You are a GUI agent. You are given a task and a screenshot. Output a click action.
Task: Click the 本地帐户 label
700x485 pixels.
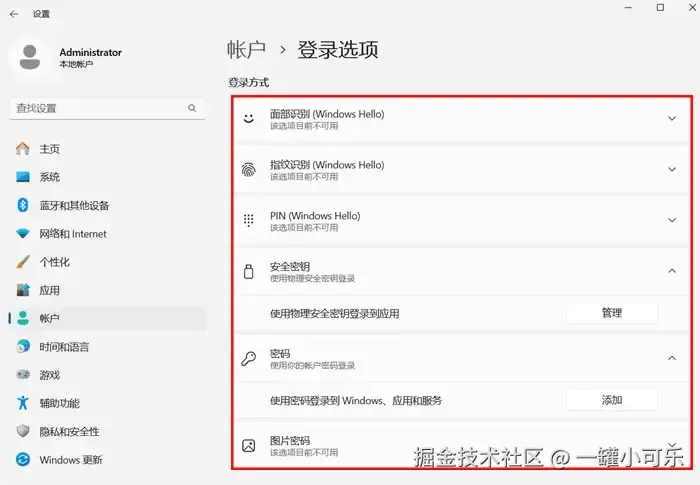[76, 64]
